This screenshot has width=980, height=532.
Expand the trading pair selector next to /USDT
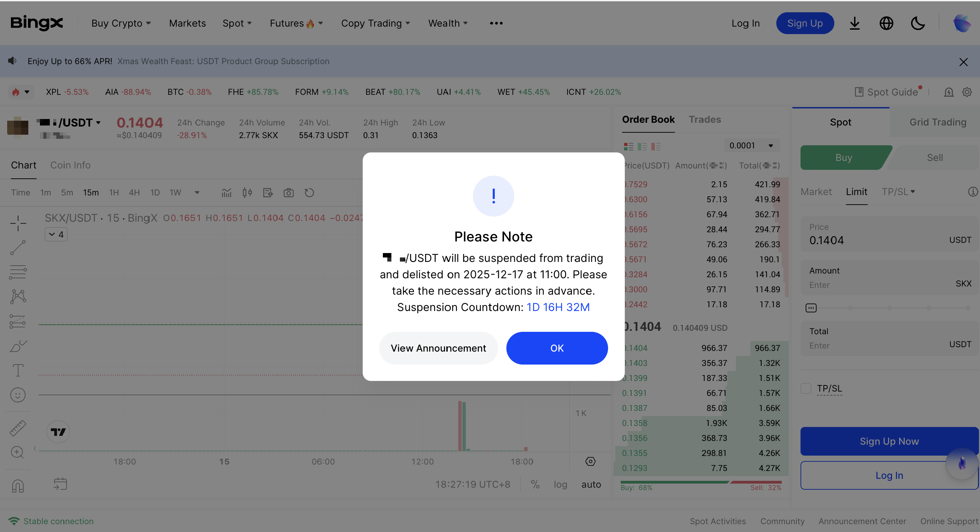pyautogui.click(x=99, y=122)
